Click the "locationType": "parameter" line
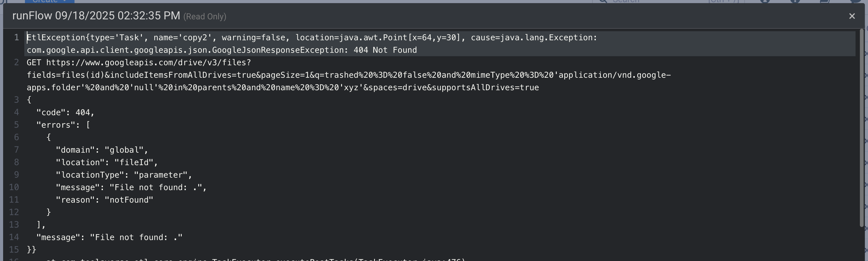This screenshot has width=868, height=261. (124, 175)
